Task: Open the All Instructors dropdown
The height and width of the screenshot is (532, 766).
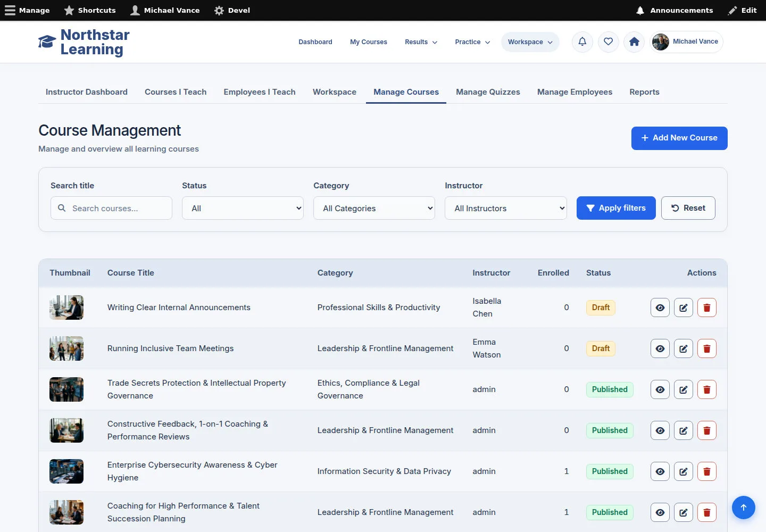Action: click(506, 208)
